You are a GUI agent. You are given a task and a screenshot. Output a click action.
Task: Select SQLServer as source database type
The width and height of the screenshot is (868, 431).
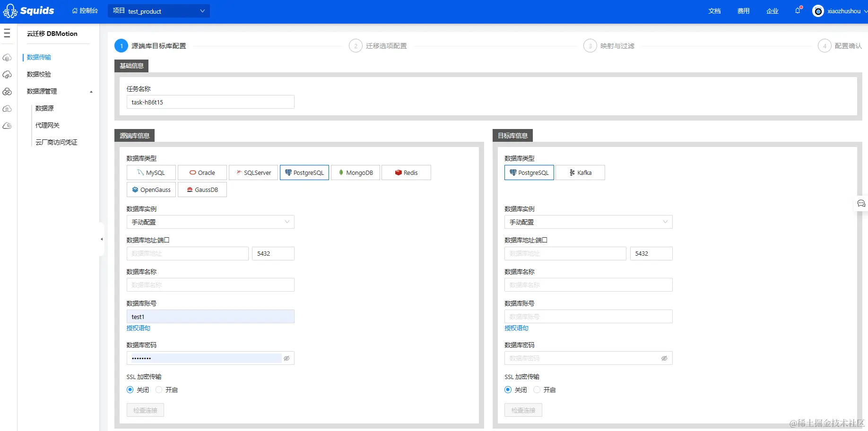[253, 172]
